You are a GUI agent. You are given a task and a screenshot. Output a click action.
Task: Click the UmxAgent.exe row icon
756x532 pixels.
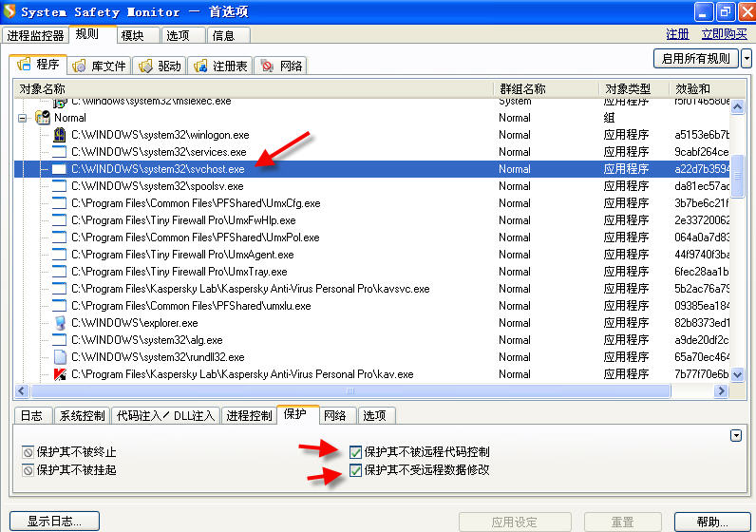pyautogui.click(x=59, y=255)
